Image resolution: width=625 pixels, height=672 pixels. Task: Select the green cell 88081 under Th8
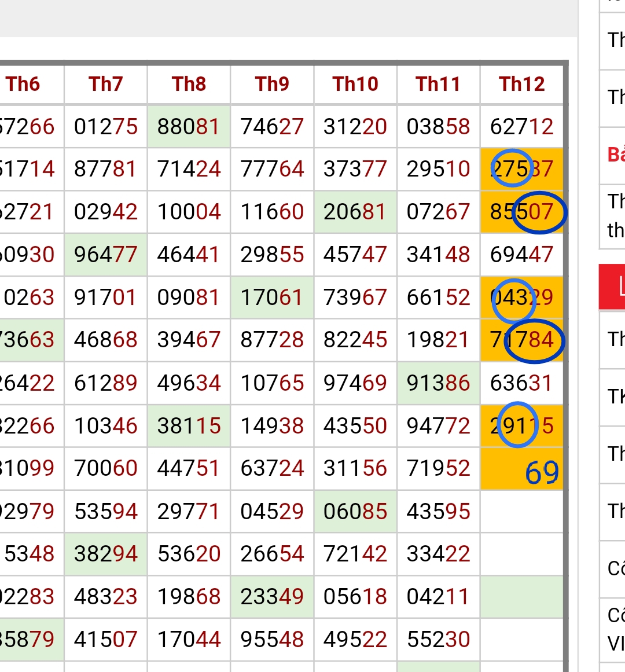click(x=189, y=127)
